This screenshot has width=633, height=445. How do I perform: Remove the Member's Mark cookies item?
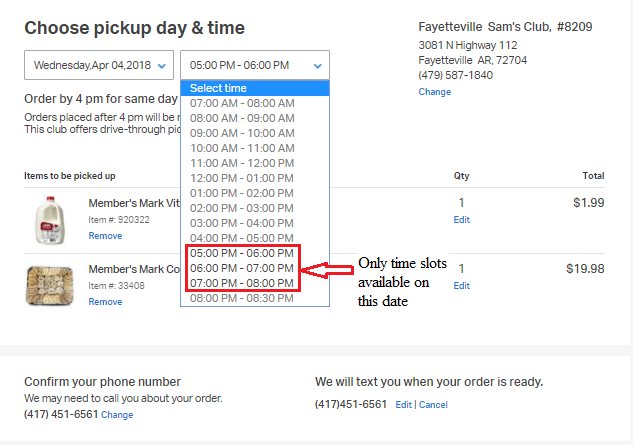pos(105,302)
